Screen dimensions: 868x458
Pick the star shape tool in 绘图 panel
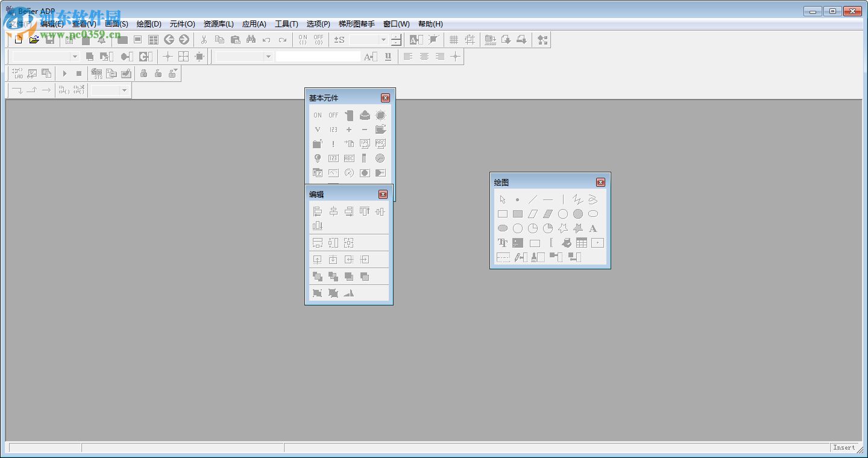[x=563, y=228]
